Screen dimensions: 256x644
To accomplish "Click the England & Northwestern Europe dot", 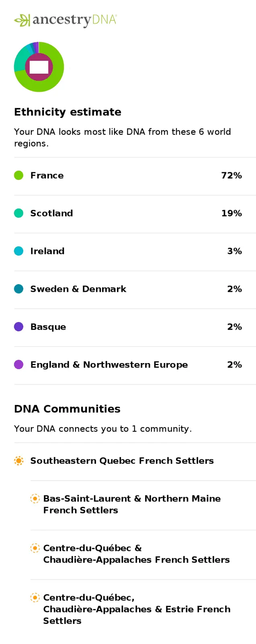I will coord(19,364).
